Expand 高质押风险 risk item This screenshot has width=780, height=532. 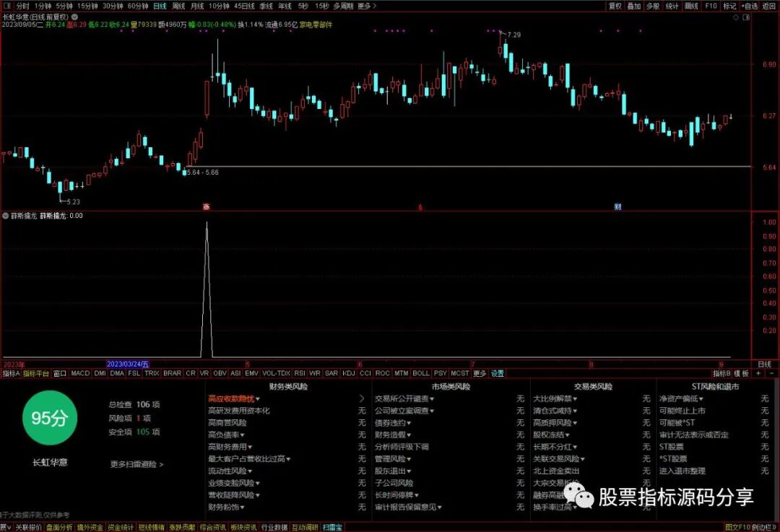click(555, 422)
